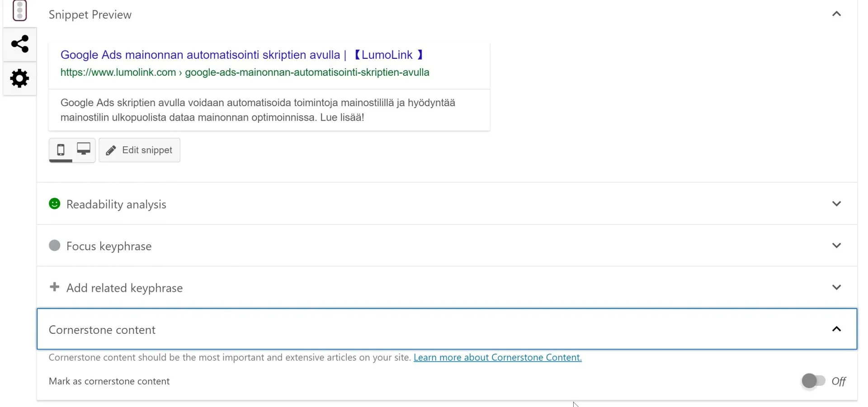868x407 pixels.
Task: Click the pencil icon in Edit snippet
Action: [111, 150]
